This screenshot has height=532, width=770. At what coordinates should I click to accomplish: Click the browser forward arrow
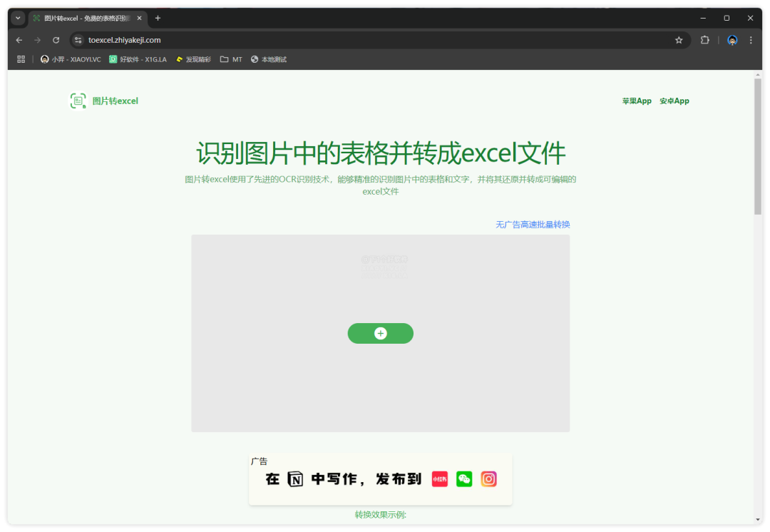coord(37,40)
